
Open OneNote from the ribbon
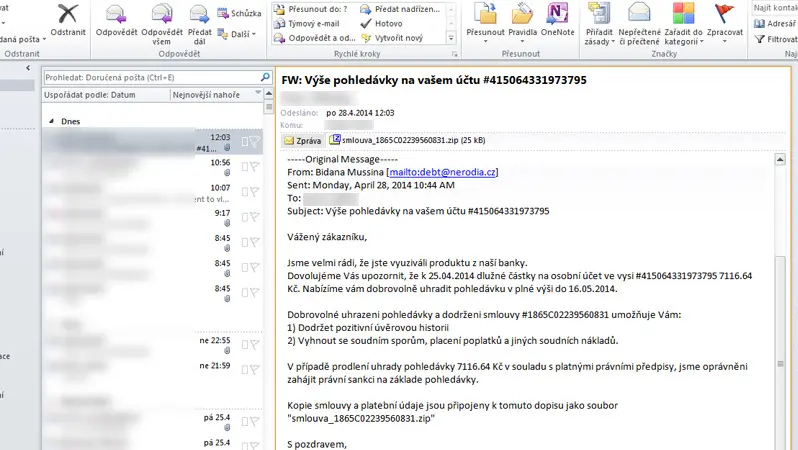(557, 14)
